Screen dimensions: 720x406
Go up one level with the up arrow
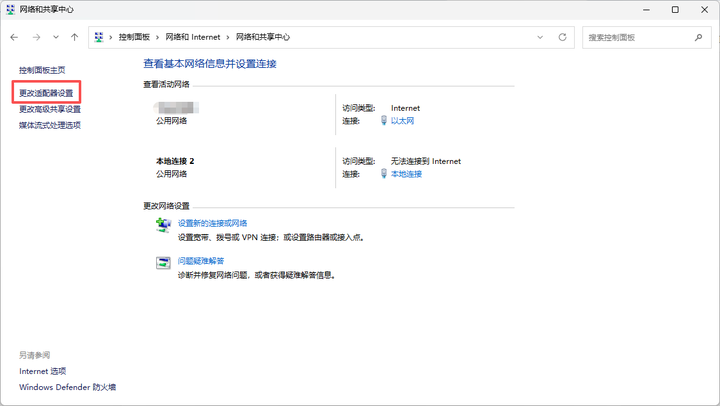[x=74, y=37]
